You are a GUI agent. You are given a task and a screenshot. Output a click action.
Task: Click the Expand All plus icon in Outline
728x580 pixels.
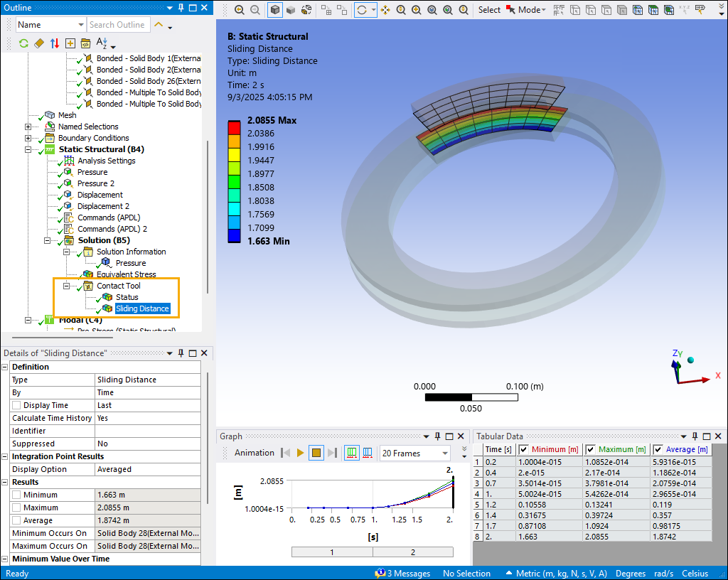[70, 43]
